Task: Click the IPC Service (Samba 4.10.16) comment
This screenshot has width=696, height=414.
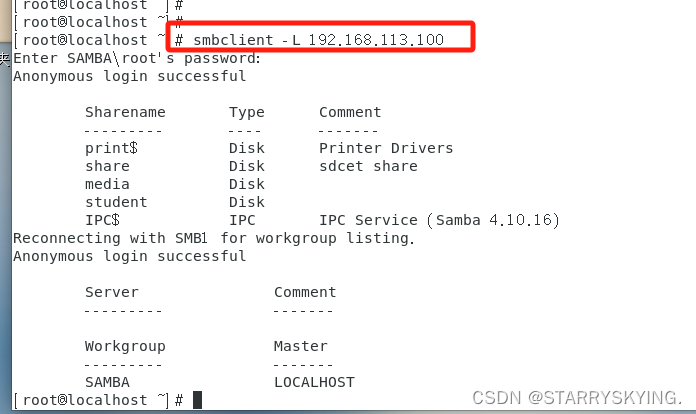Action: coord(439,220)
